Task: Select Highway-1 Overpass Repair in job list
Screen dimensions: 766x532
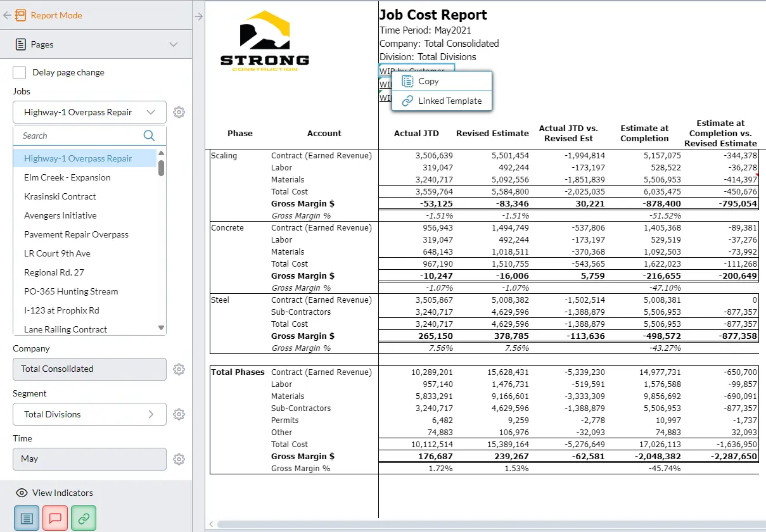Action: (85, 158)
